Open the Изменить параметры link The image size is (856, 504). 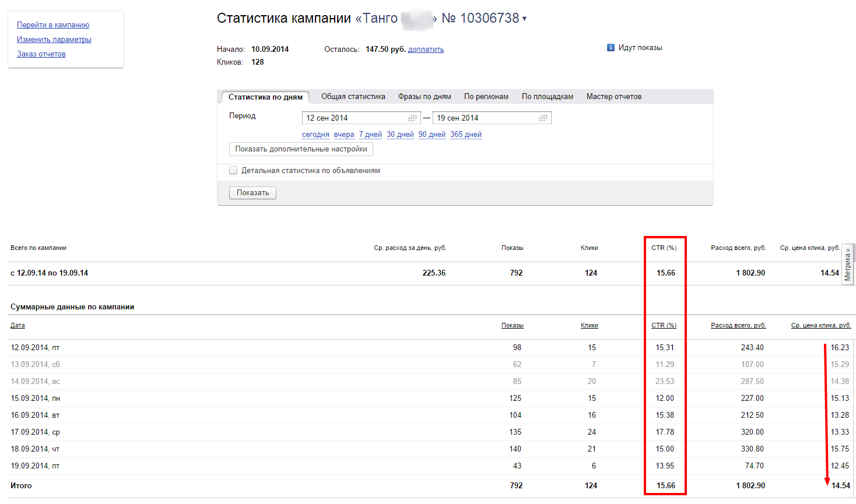(54, 40)
